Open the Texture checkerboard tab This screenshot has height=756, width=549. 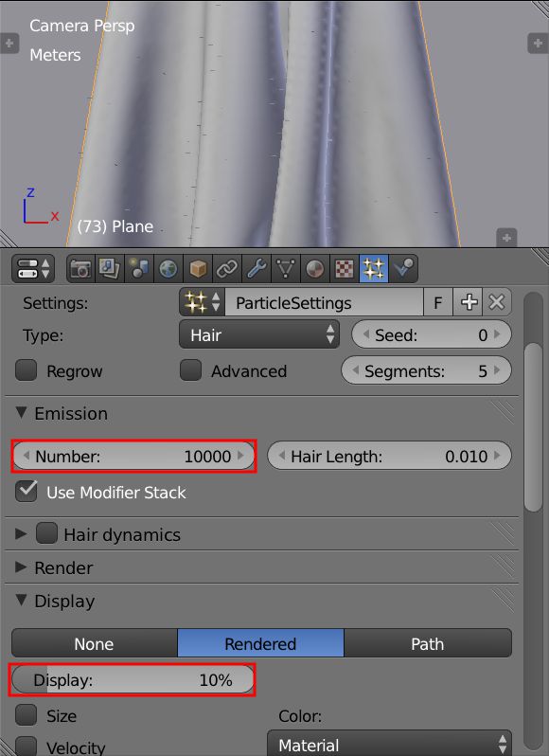click(345, 268)
